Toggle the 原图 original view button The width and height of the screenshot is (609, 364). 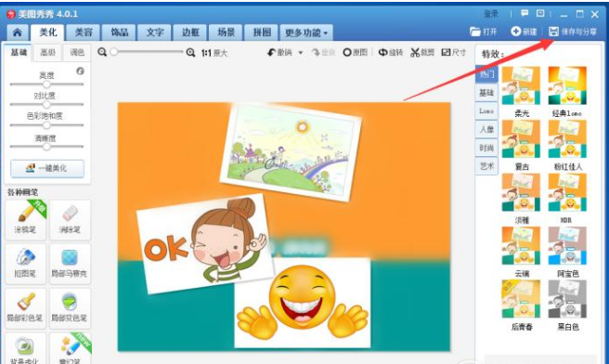(355, 52)
